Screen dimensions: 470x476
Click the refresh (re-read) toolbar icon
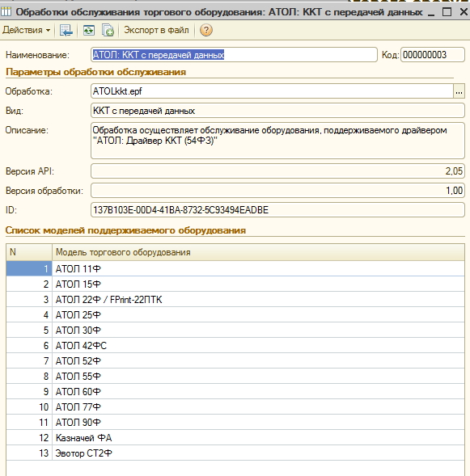click(89, 31)
